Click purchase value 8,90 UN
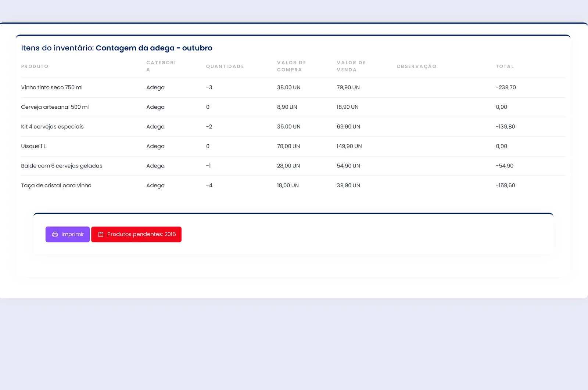This screenshot has height=390, width=588. [287, 107]
